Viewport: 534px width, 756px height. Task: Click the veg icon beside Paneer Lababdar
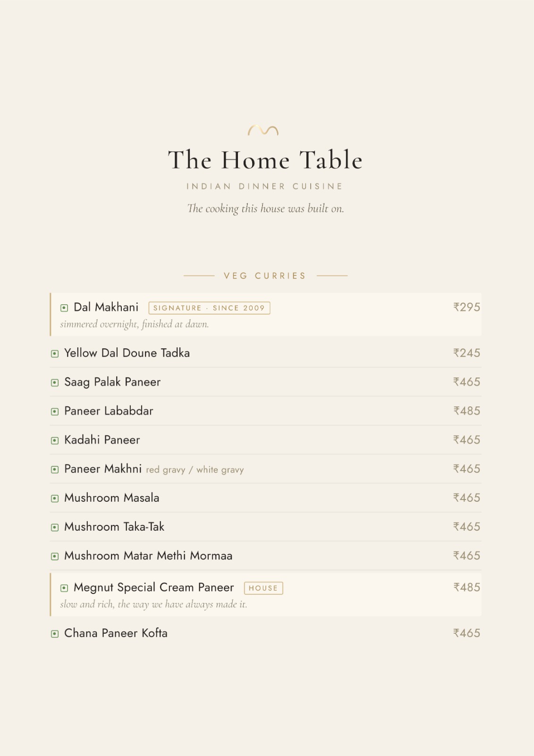point(55,412)
